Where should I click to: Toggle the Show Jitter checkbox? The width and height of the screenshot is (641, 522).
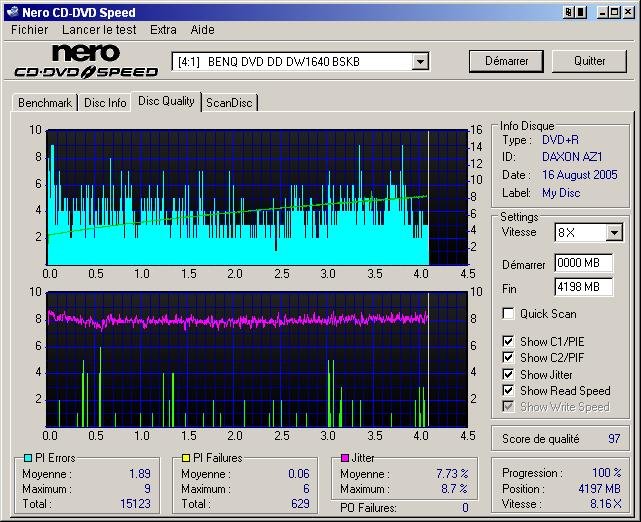pos(508,374)
